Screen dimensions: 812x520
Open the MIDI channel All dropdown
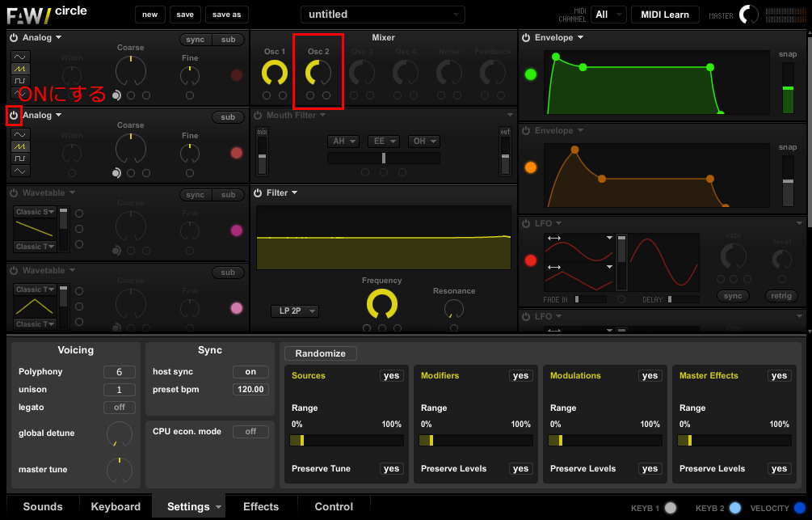[x=608, y=15]
